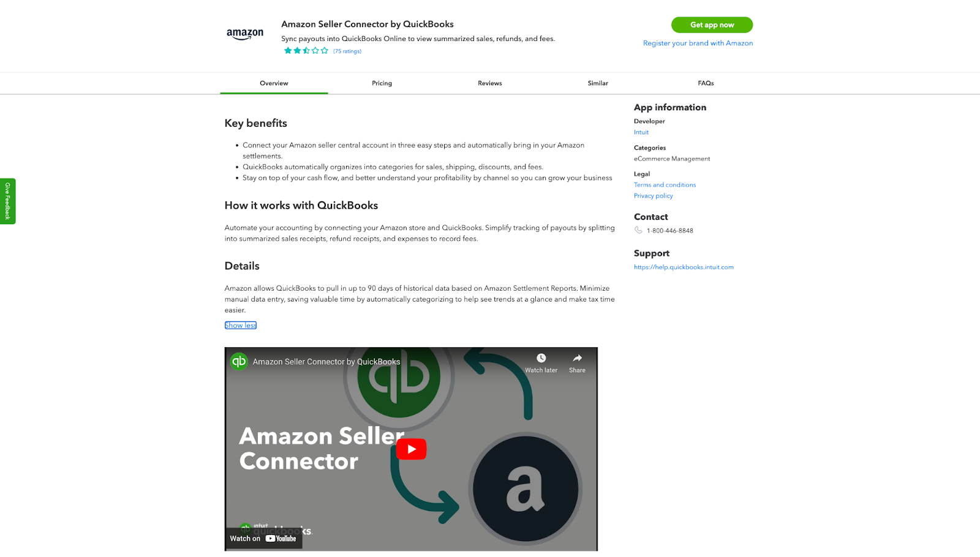Viewport: 980px width, 557px height.
Task: Select the FAQs tab
Action: pyautogui.click(x=706, y=83)
